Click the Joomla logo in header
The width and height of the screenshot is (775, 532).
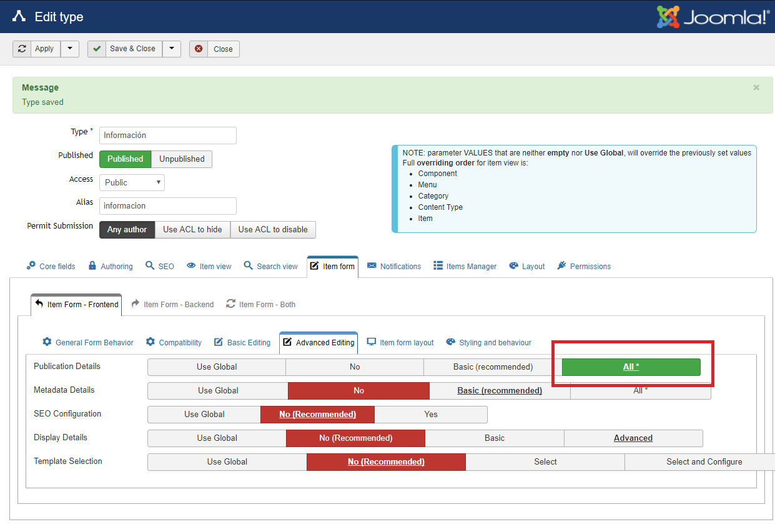point(713,17)
